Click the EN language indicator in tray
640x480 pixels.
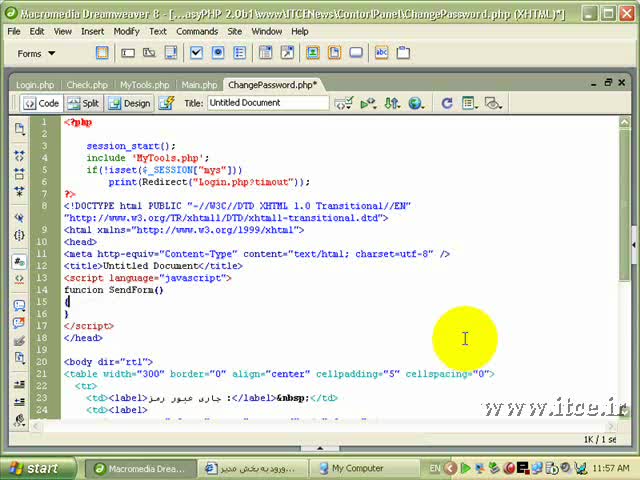(x=435, y=468)
